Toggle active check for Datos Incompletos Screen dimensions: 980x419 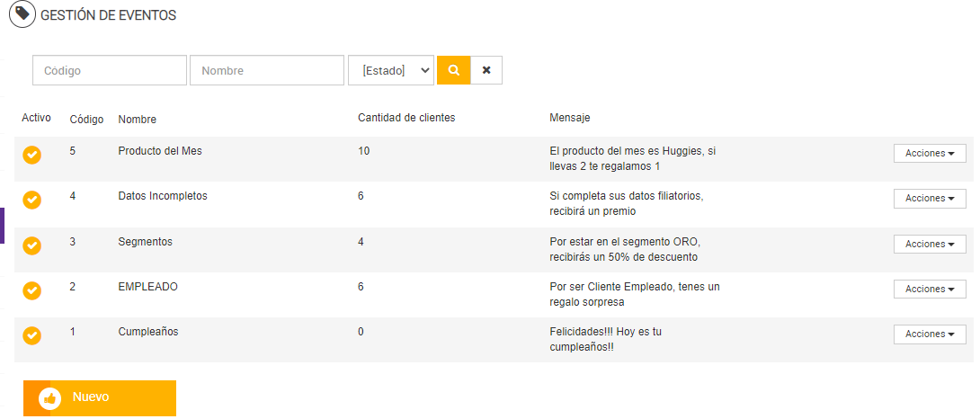[32, 200]
